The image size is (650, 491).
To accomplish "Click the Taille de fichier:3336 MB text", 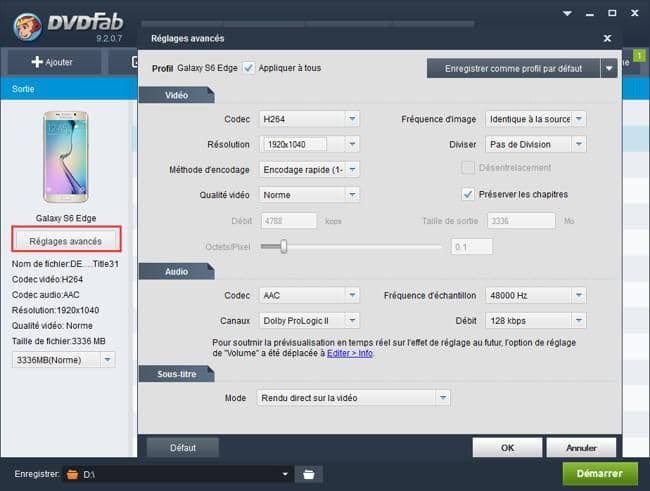I will pos(58,341).
